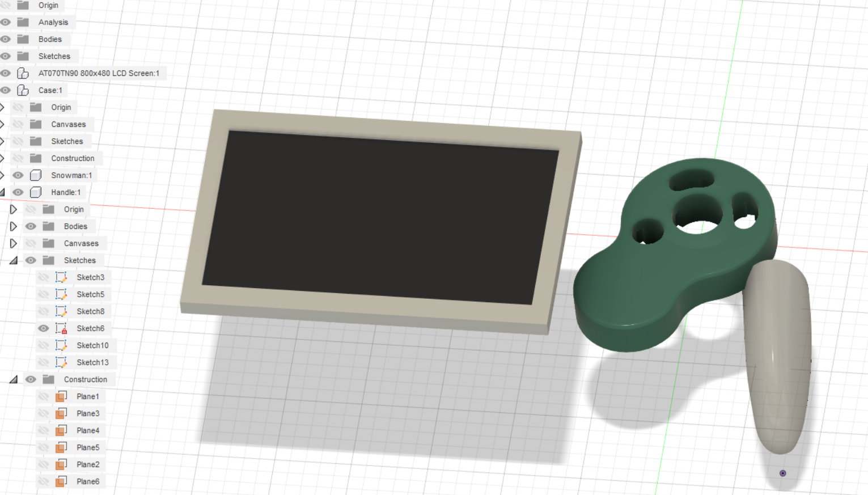Toggle visibility of the Analysis folder
Viewport: 868px width, 495px height.
pos(5,22)
